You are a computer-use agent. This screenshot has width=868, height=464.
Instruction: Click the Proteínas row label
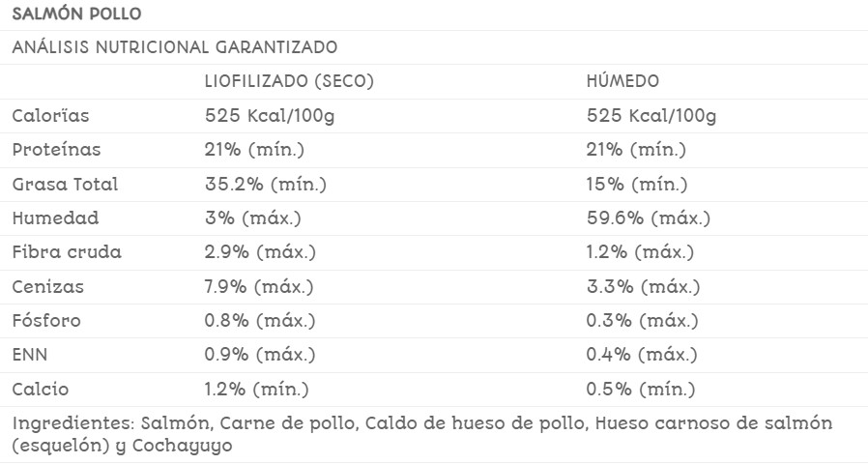[x=56, y=150]
